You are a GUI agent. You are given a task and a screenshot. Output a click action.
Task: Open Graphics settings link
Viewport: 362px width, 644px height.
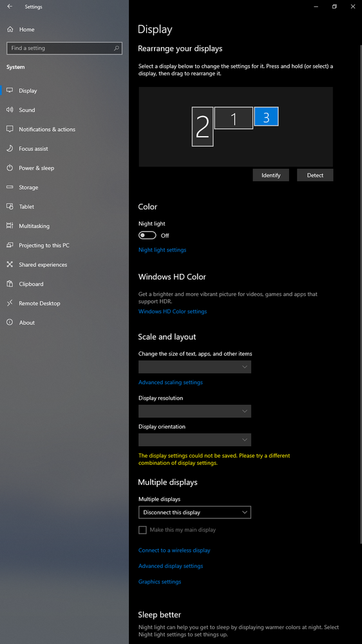coord(160,581)
